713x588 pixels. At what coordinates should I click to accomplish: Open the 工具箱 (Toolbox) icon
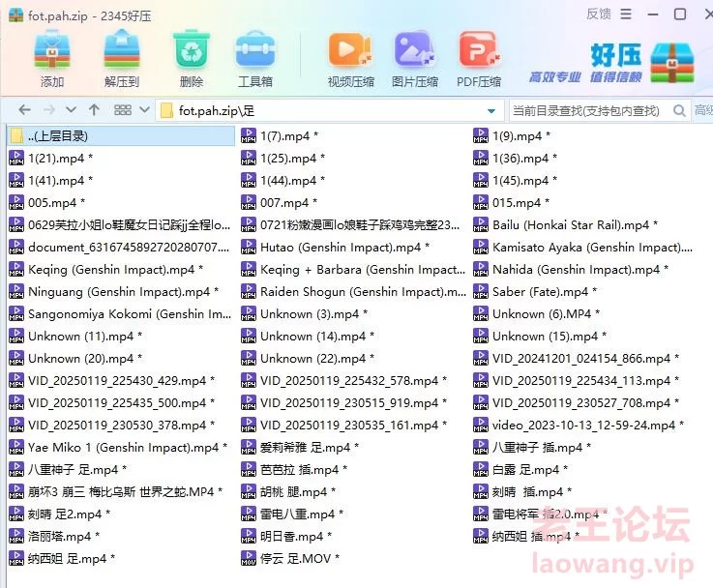point(255,50)
